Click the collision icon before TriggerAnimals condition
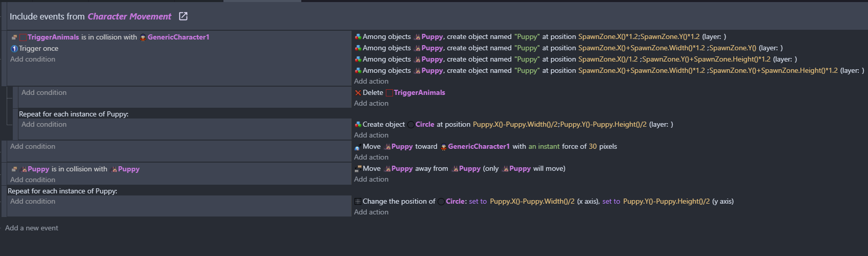This screenshot has width=868, height=256. click(x=14, y=37)
